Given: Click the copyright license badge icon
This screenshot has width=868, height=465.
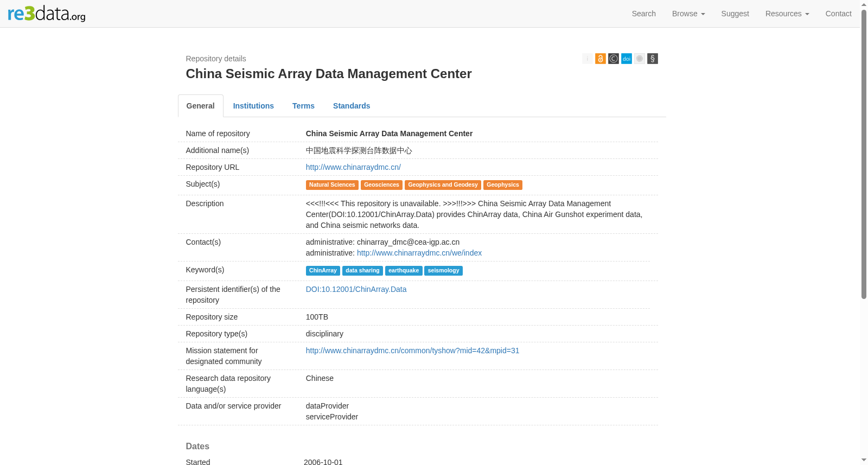Looking at the screenshot, I should click(613, 59).
